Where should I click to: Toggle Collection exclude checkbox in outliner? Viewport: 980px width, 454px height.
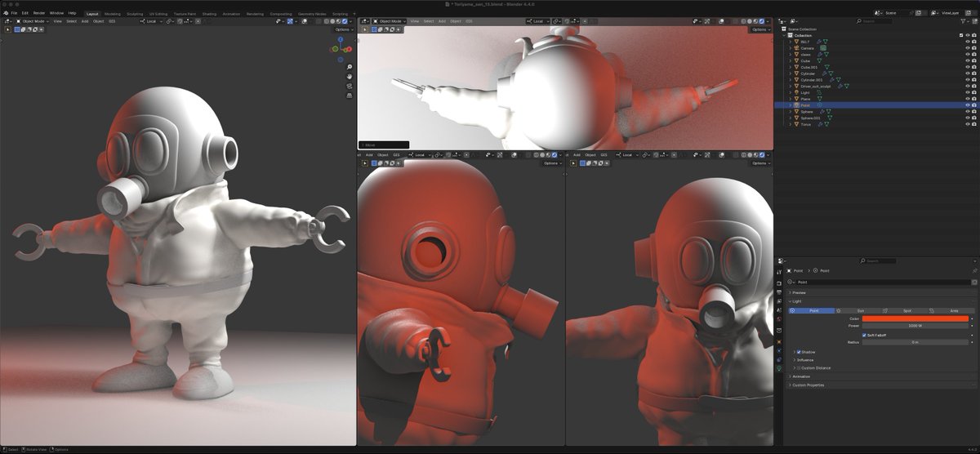point(961,35)
